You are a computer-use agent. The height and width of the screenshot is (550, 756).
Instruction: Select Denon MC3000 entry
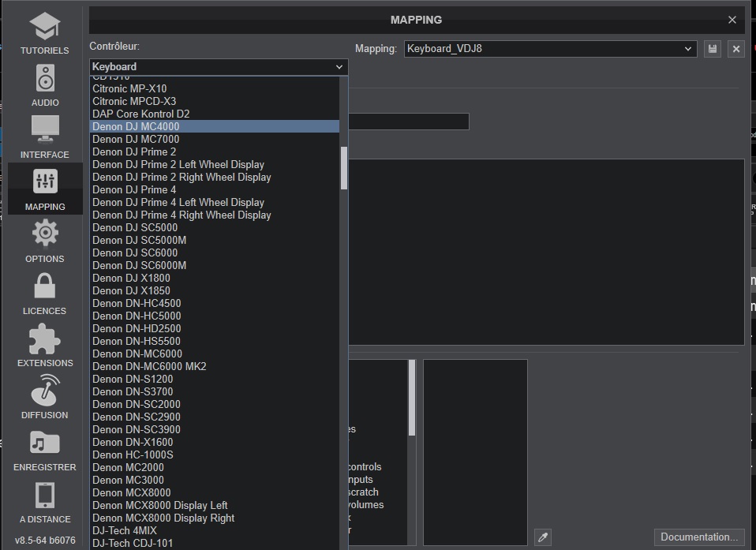215,480
